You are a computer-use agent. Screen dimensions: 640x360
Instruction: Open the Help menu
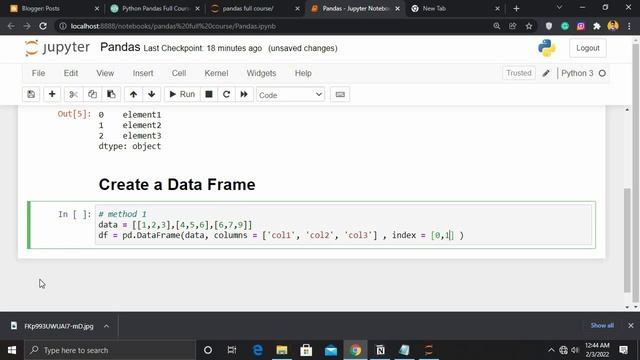[x=303, y=73]
